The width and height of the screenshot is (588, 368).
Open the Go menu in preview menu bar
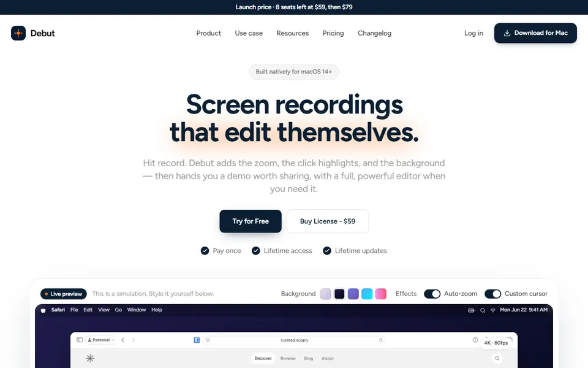[118, 310]
